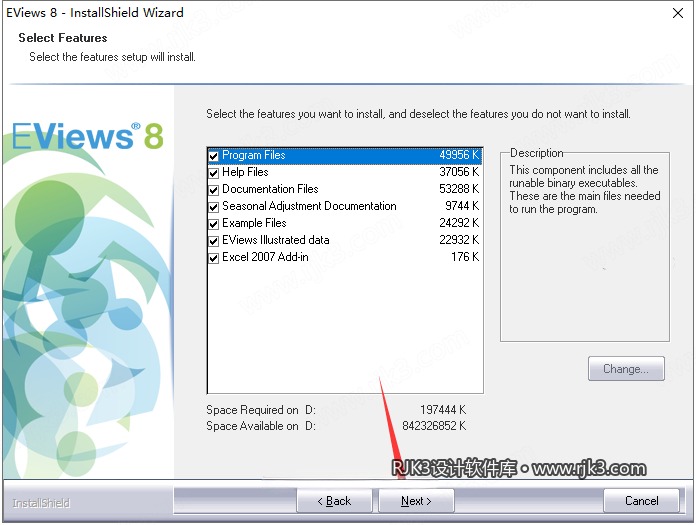Close the InstallShield Wizard window
The height and width of the screenshot is (525, 696).
coord(678,13)
